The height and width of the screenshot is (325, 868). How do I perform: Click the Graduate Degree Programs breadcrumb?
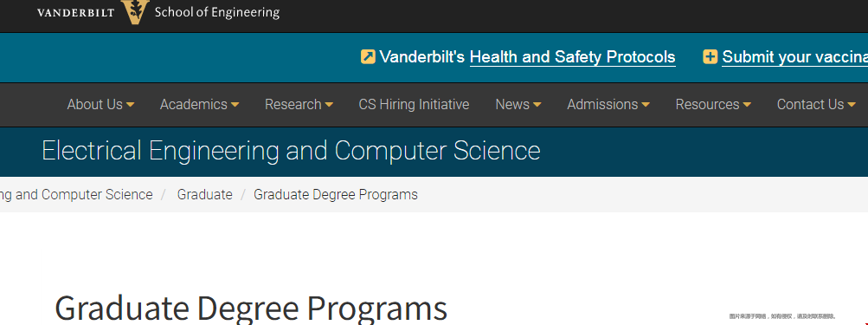[x=336, y=195]
